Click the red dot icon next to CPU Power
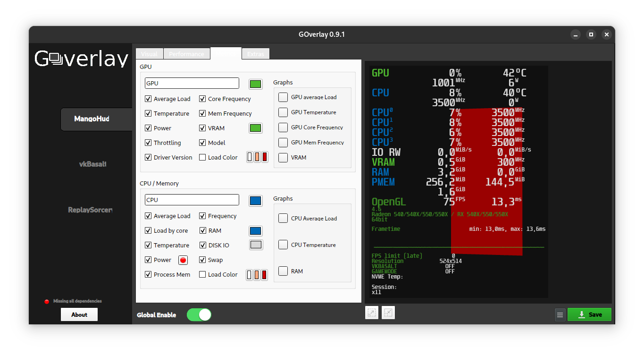 183,260
